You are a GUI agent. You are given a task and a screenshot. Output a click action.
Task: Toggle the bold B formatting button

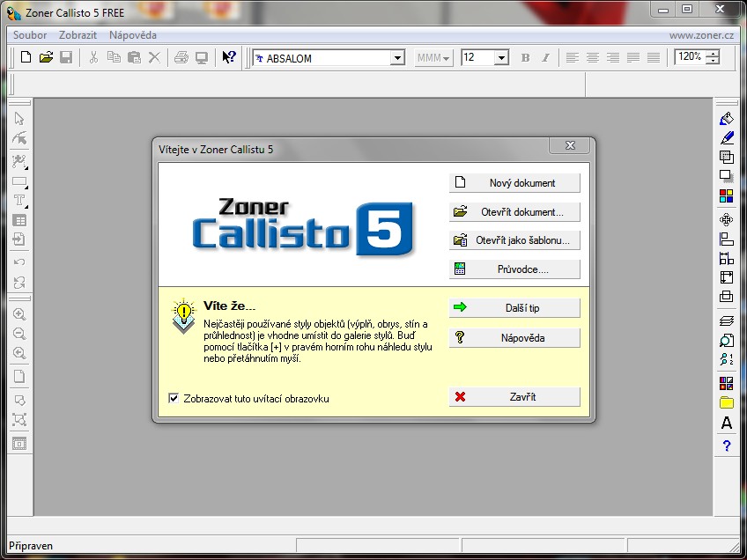(526, 57)
